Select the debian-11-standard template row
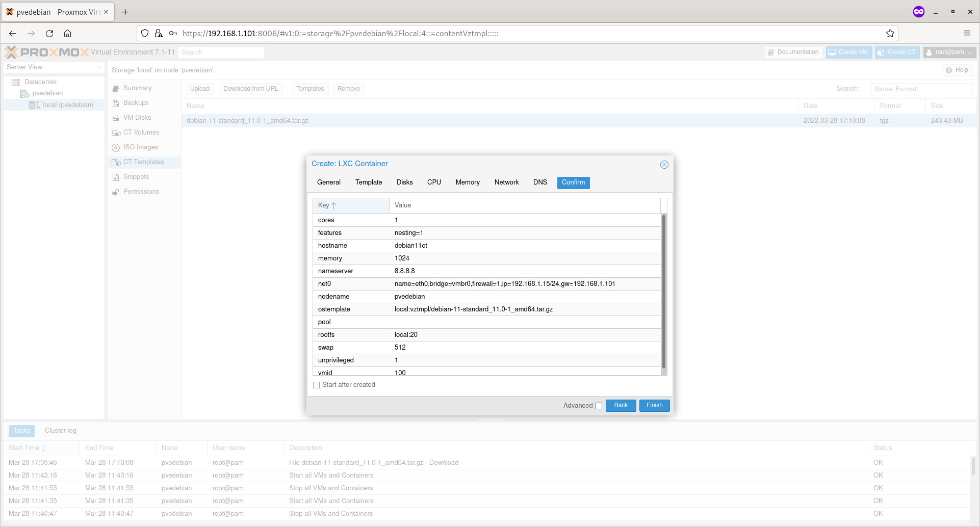Screen dimensions: 980x527 tap(579, 121)
